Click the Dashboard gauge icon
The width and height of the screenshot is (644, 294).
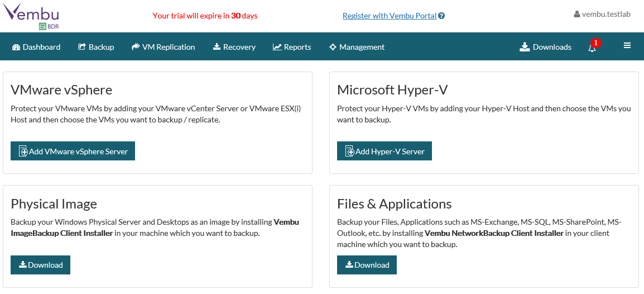click(16, 47)
